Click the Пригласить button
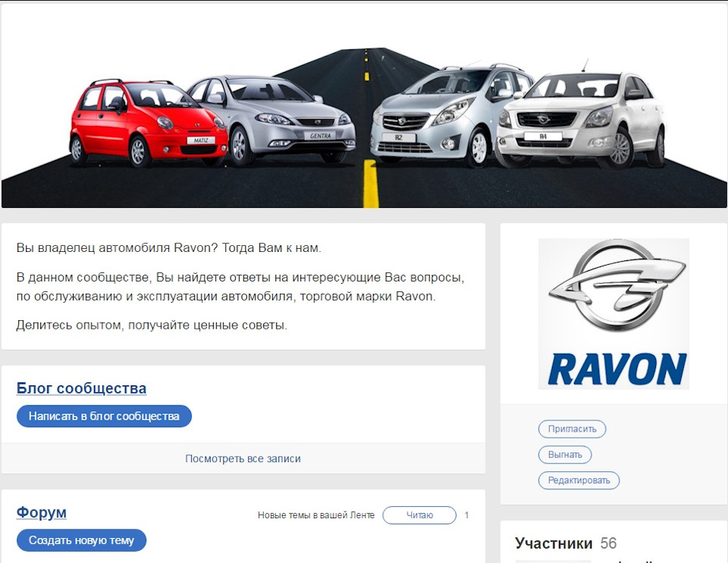The width and height of the screenshot is (728, 563). click(572, 429)
